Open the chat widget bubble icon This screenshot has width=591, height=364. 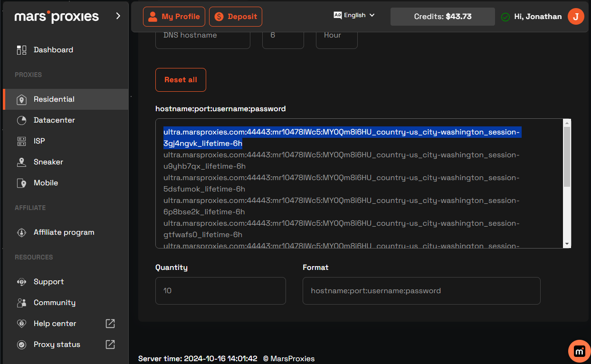pos(579,351)
